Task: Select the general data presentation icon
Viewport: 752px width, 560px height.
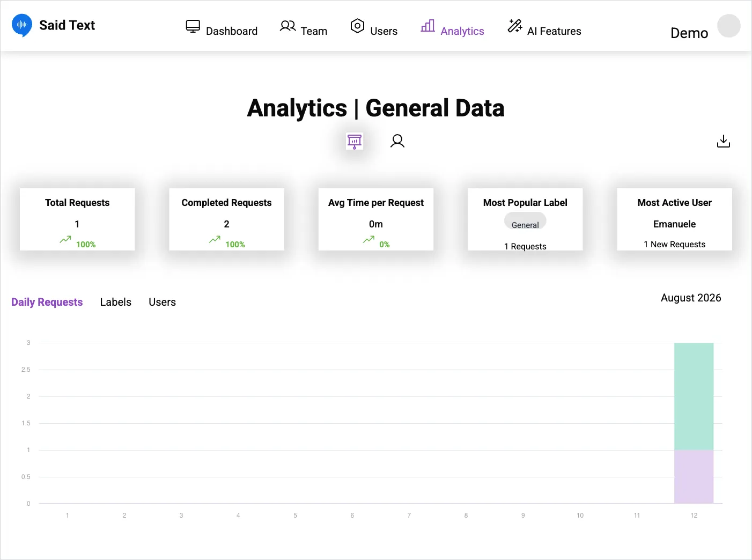Action: click(x=355, y=141)
